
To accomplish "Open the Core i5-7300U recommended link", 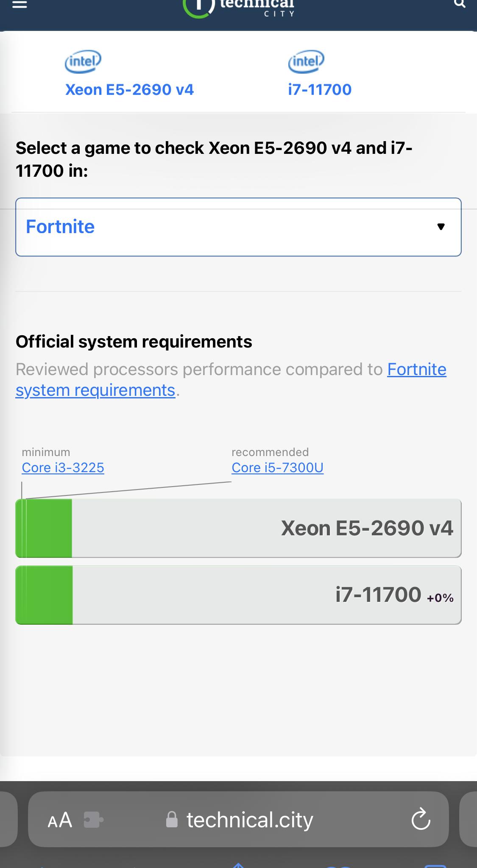I will coord(277,467).
